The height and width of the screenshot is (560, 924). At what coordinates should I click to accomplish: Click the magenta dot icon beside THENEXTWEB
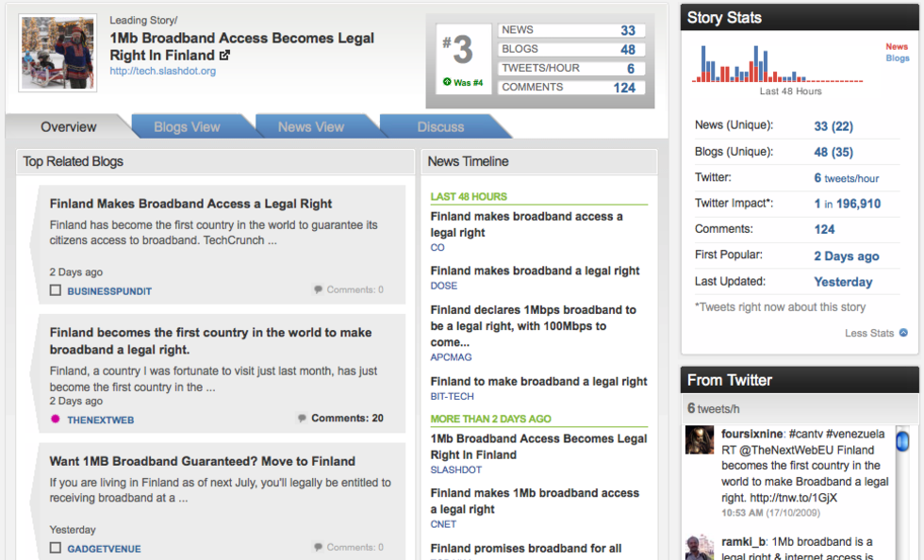point(56,419)
